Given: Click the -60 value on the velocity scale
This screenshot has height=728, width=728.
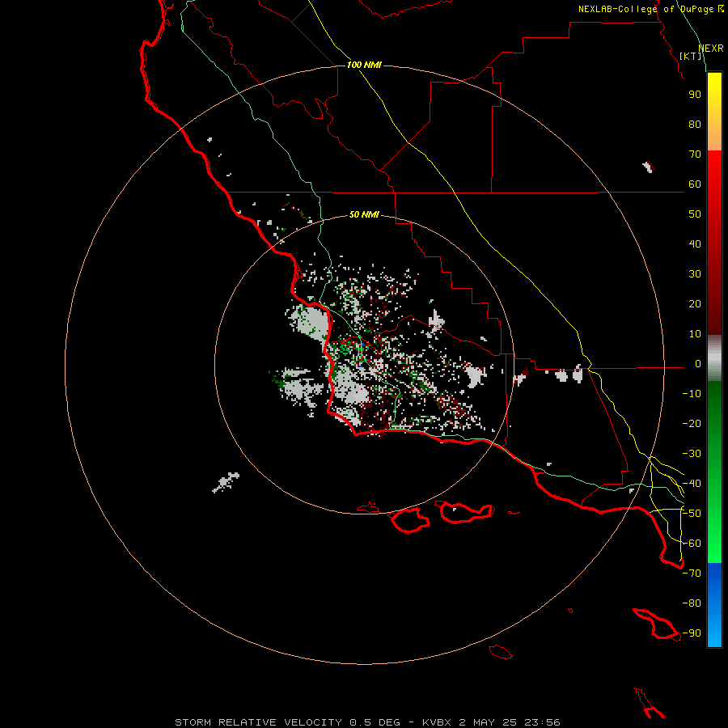Looking at the screenshot, I should 692,544.
